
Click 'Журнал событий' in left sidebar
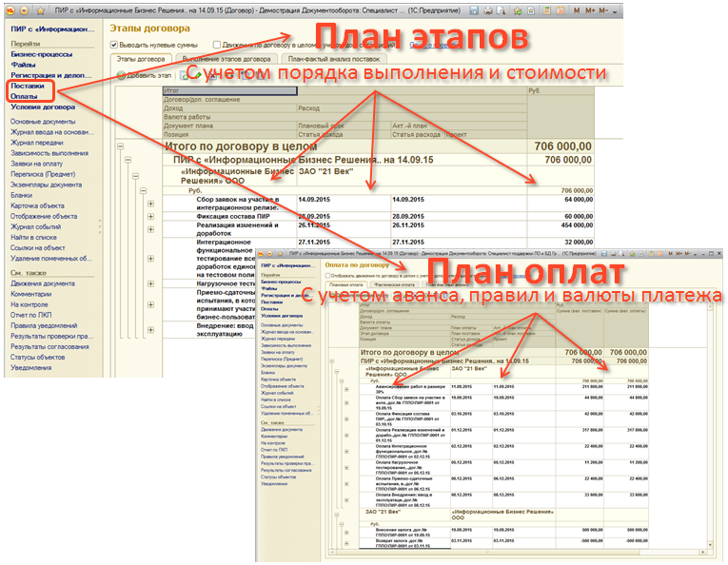36,227
